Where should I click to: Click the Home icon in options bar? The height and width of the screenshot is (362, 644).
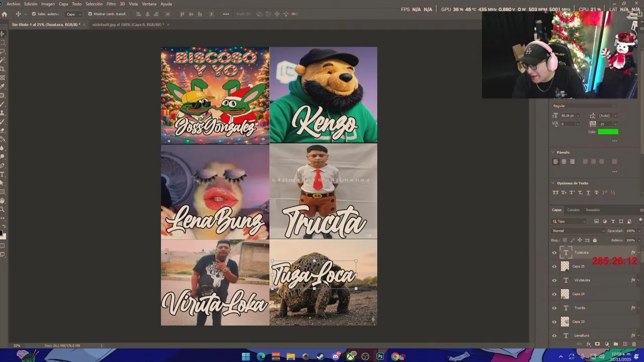click(x=5, y=14)
